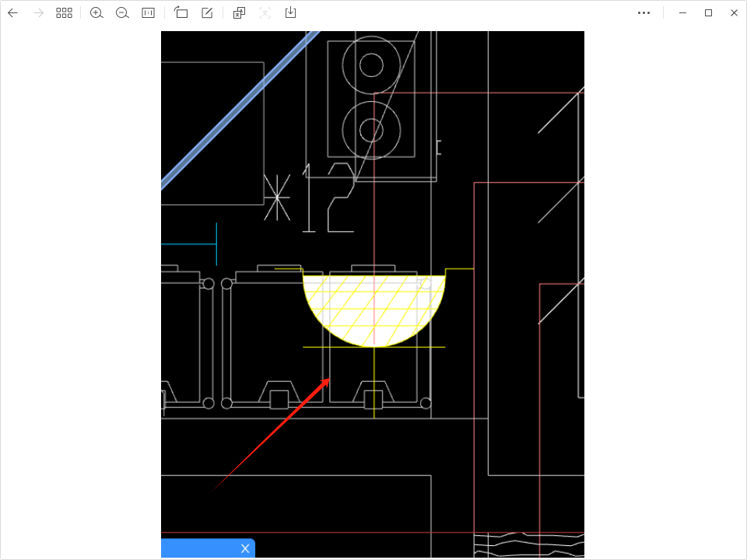Minimize the image viewer window
This screenshot has width=747, height=560.
click(682, 13)
